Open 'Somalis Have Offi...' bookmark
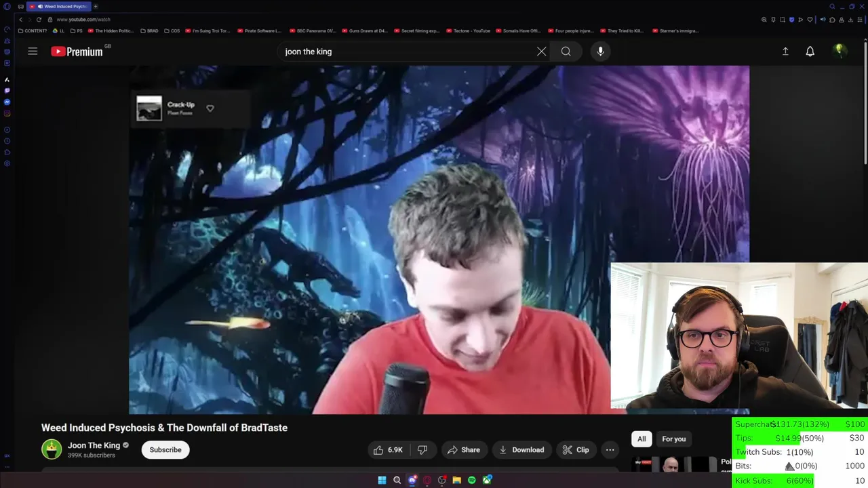The width and height of the screenshot is (868, 488). [x=518, y=30]
